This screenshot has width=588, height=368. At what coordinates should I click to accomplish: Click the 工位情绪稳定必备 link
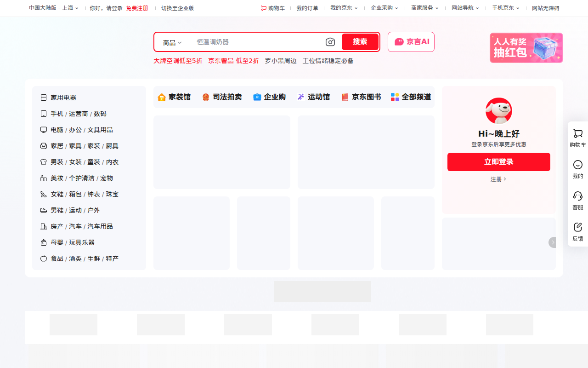328,61
